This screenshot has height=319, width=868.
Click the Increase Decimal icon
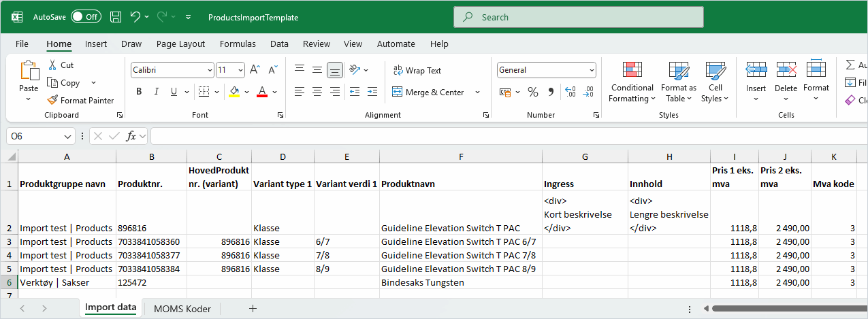click(x=570, y=92)
